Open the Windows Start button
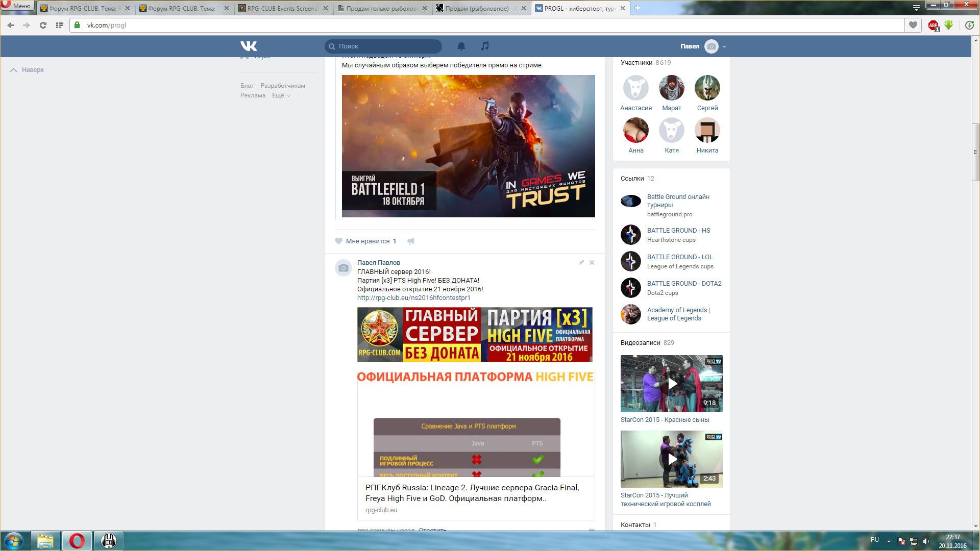Image resolution: width=980 pixels, height=551 pixels. point(14,541)
